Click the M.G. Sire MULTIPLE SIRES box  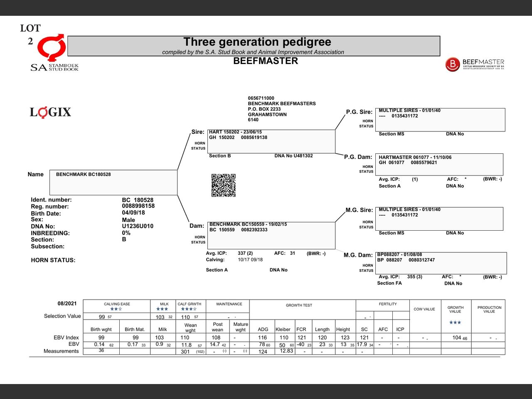[x=439, y=219]
